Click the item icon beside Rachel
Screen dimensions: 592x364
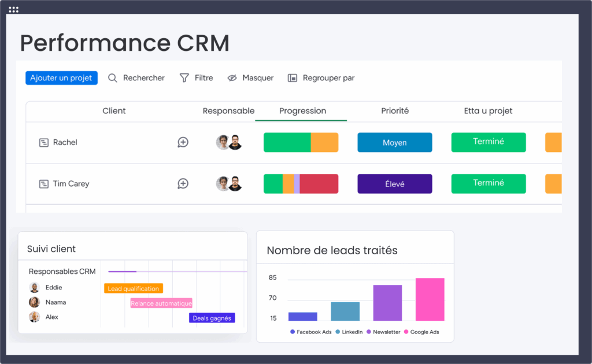tap(44, 143)
